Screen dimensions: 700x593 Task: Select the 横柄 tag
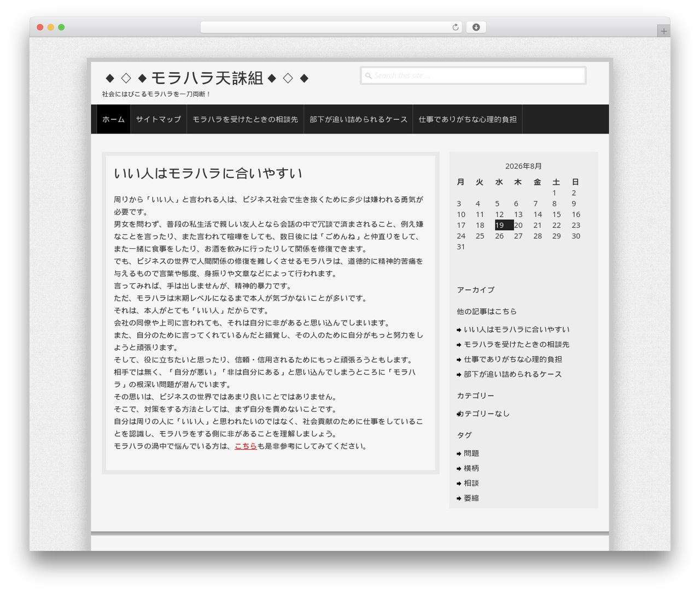click(471, 468)
